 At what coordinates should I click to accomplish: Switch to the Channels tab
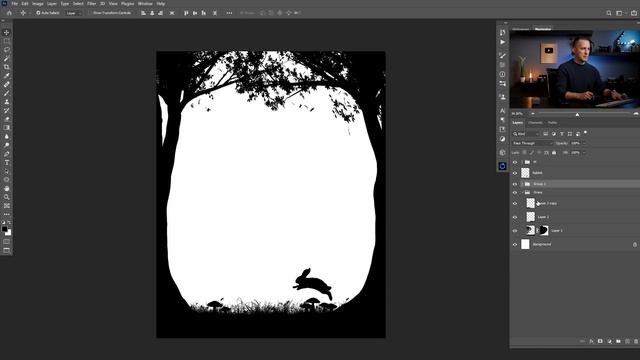[x=535, y=122]
